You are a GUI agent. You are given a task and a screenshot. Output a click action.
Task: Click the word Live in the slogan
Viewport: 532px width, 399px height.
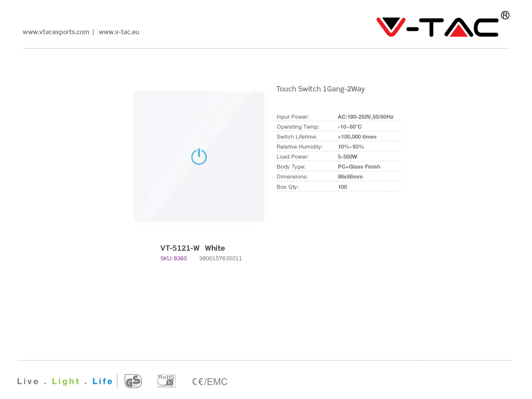coord(28,381)
